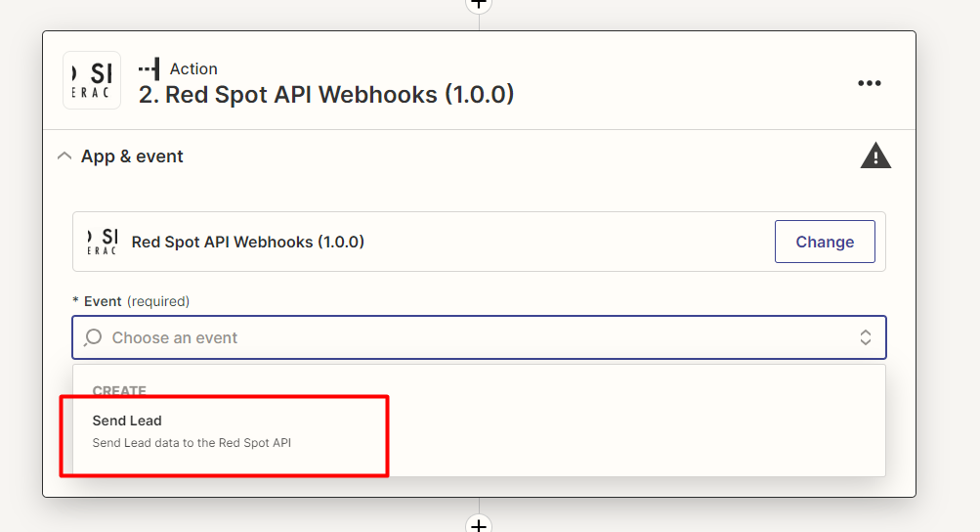Add a step above using plus button
This screenshot has height=532, width=980.
[x=479, y=5]
